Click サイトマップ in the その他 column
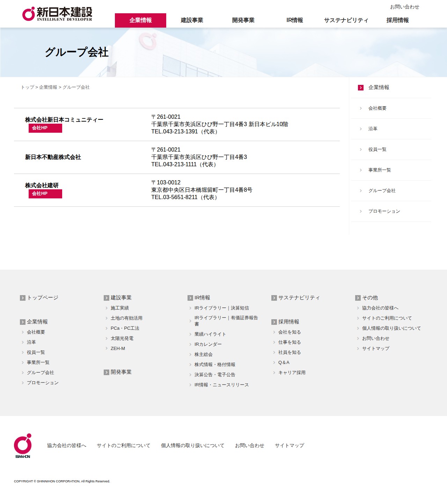The height and width of the screenshot is (504, 447). [x=376, y=349]
